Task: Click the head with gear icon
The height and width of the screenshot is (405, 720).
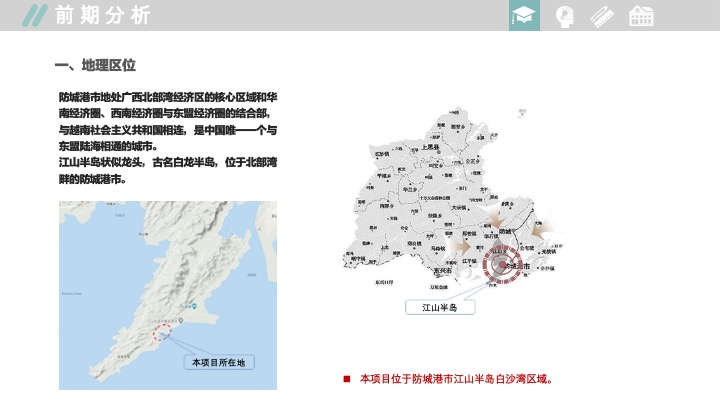Action: point(565,17)
